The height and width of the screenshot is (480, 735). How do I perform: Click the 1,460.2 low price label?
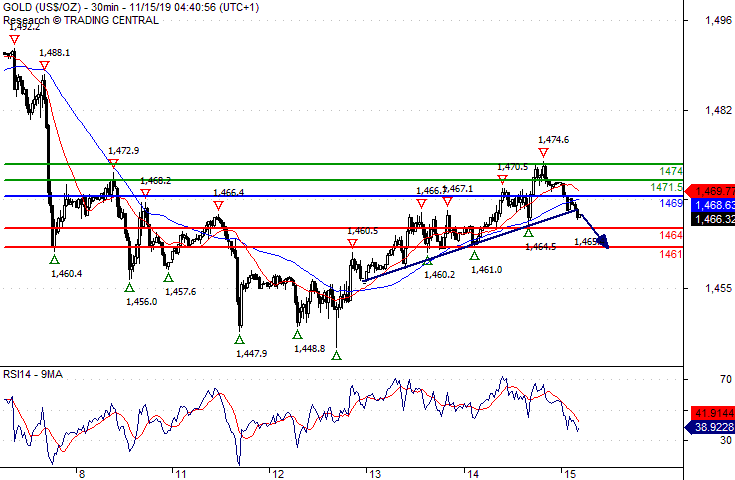(x=440, y=275)
